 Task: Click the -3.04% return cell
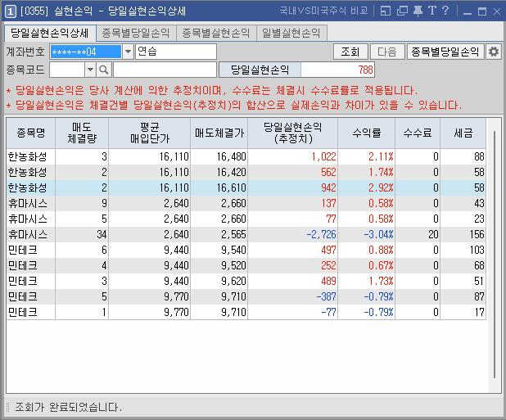[x=366, y=234]
